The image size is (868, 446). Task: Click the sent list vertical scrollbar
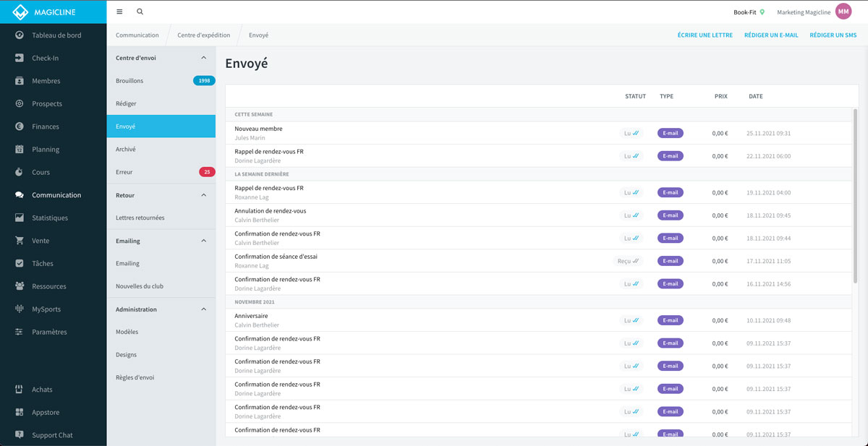pos(856,195)
